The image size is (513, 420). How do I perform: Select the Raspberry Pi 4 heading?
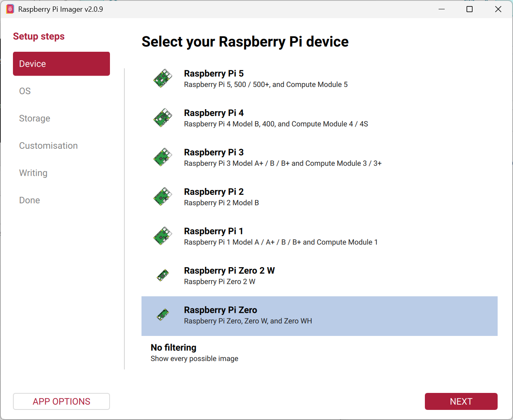tap(214, 113)
